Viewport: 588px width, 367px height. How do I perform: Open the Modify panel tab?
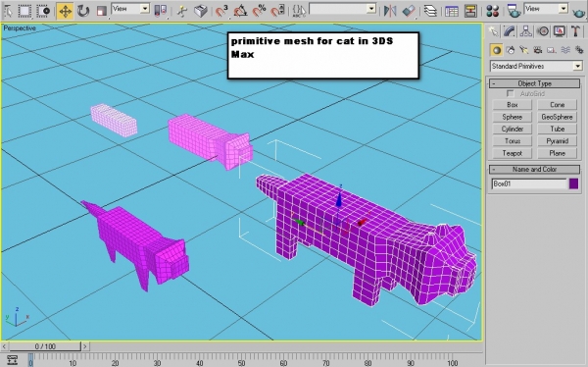[x=509, y=31]
